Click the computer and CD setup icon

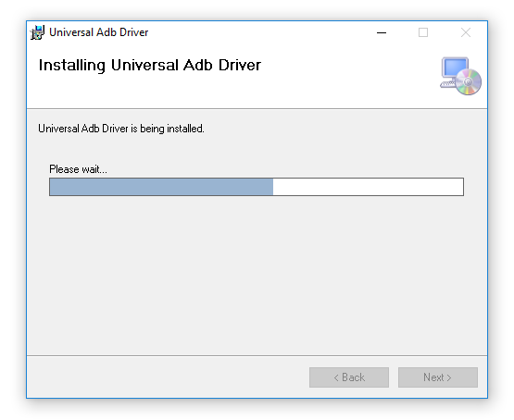460,76
